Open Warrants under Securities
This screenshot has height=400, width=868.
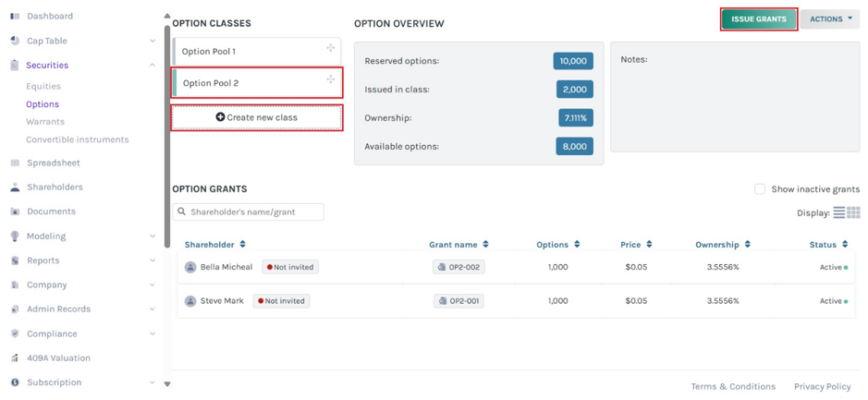(45, 122)
